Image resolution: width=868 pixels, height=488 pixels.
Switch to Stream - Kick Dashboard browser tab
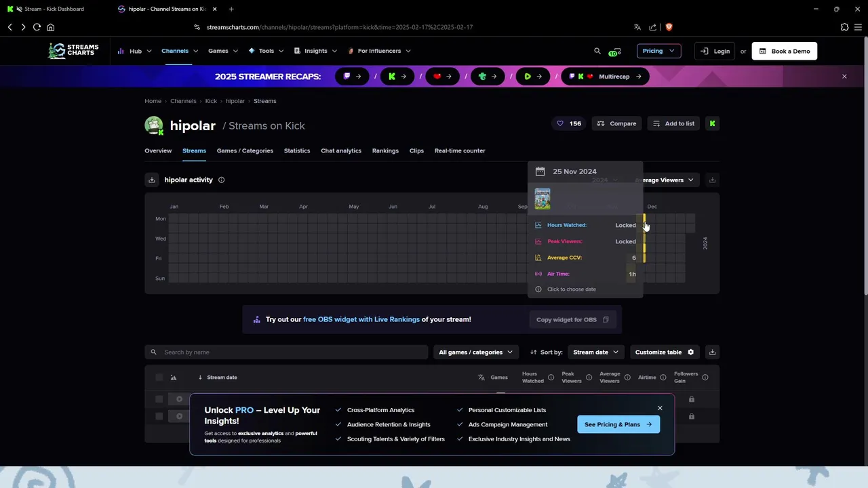(54, 9)
